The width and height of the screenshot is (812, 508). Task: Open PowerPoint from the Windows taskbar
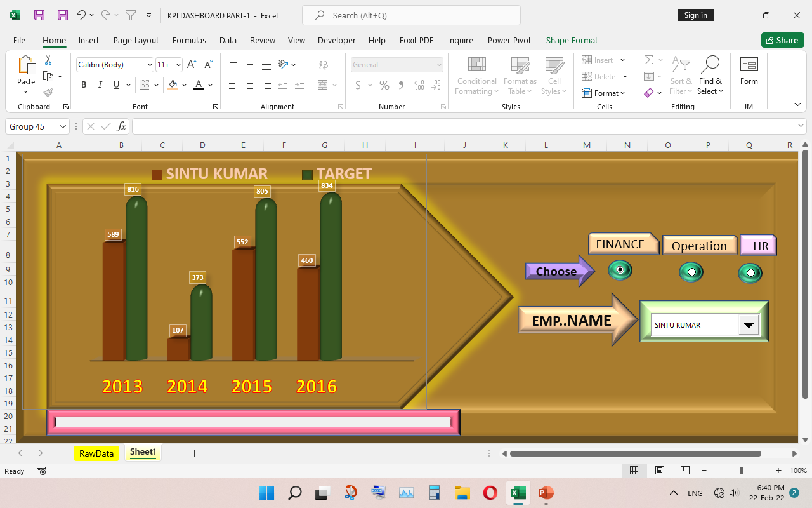tap(546, 493)
